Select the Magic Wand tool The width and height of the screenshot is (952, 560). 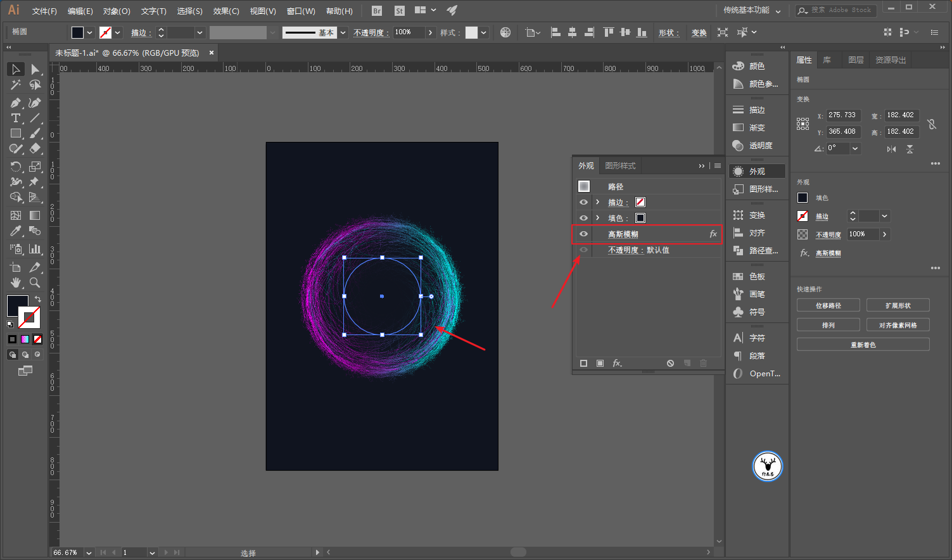(16, 85)
